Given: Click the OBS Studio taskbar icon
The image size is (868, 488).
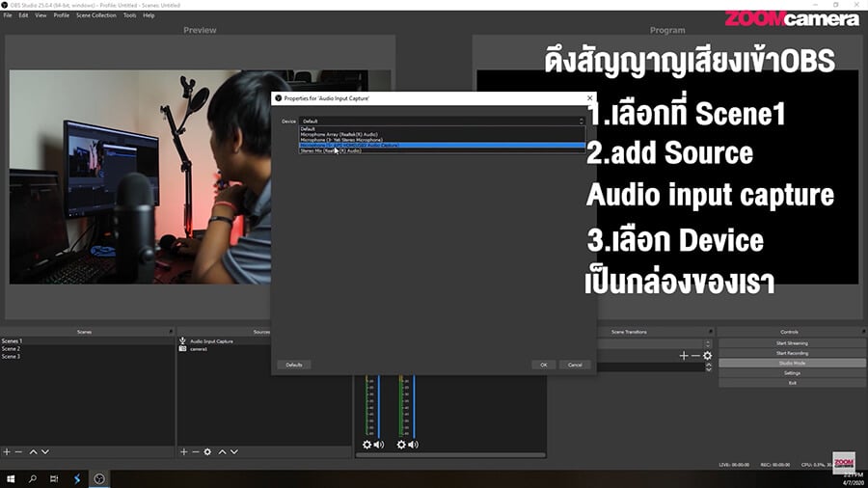Looking at the screenshot, I should [99, 478].
